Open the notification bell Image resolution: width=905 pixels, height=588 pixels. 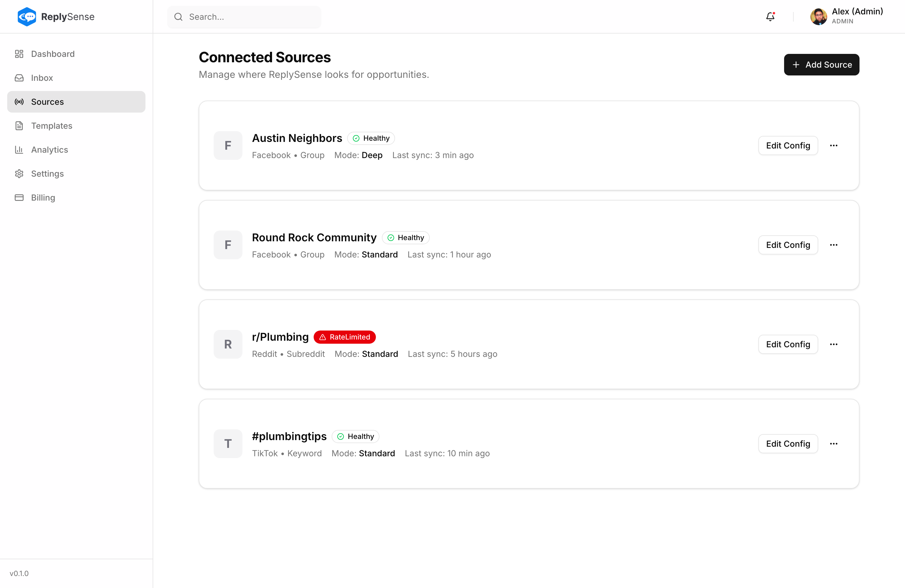(770, 17)
